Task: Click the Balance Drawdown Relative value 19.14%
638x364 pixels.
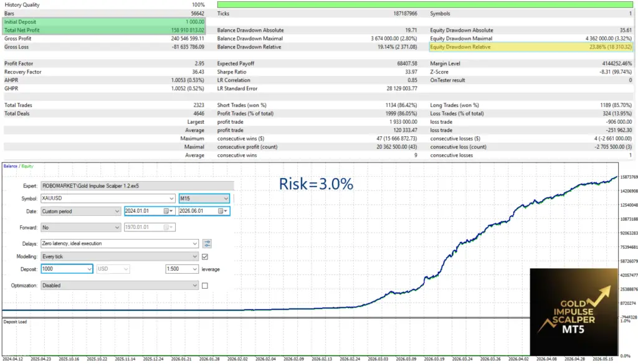Action: pyautogui.click(x=398, y=47)
